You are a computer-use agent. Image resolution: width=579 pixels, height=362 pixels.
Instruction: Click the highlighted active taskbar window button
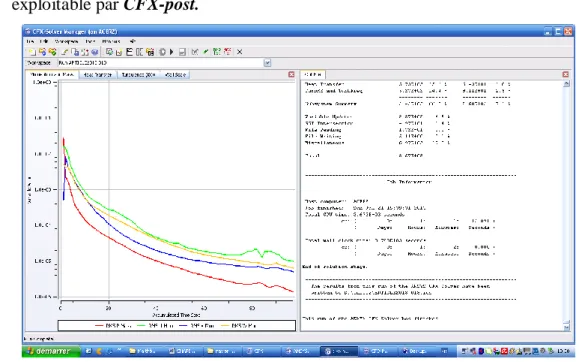point(339,351)
